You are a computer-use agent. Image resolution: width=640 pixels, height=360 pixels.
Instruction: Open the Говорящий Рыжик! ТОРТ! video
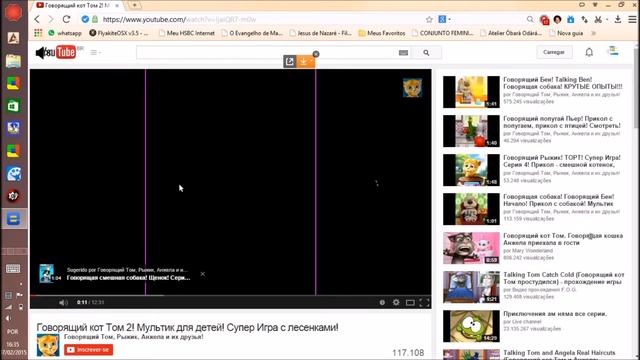[562, 161]
